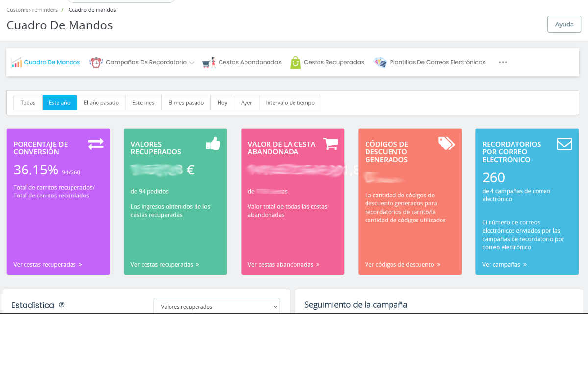Click the Plantillas De Correos Electrónicos icon
The width and height of the screenshot is (588, 392).
(x=380, y=63)
